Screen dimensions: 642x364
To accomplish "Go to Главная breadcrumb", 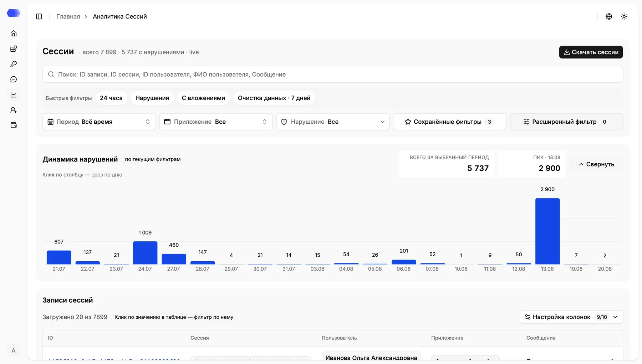I will tap(68, 16).
